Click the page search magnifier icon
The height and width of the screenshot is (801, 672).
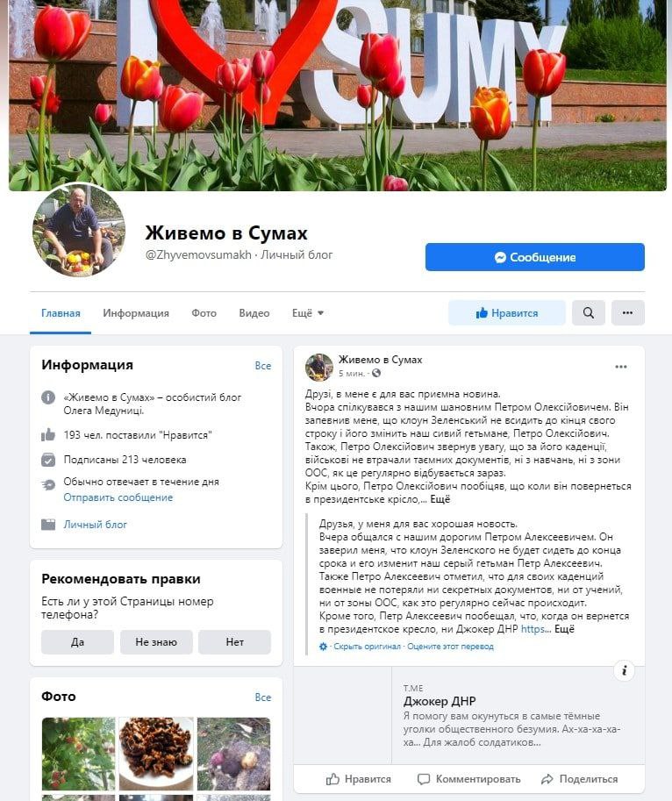click(x=589, y=312)
